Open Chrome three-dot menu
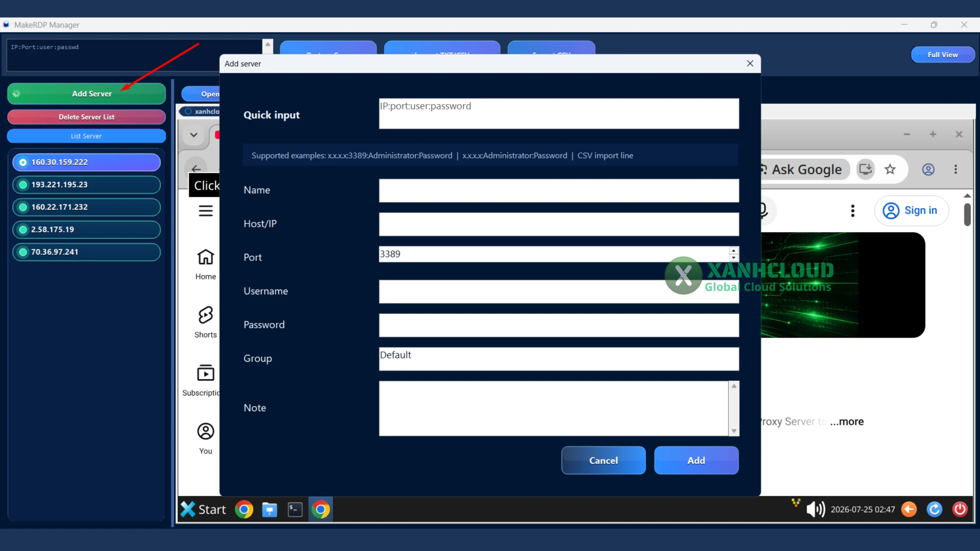The image size is (980, 551). pos(955,169)
